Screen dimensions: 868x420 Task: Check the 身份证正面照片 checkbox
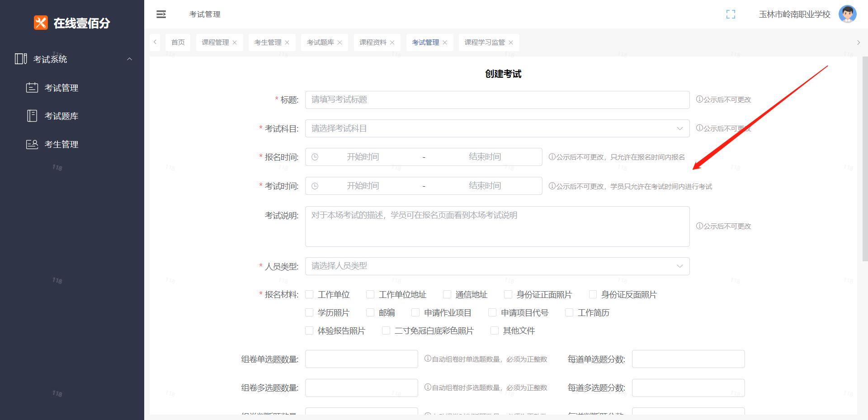click(x=508, y=294)
